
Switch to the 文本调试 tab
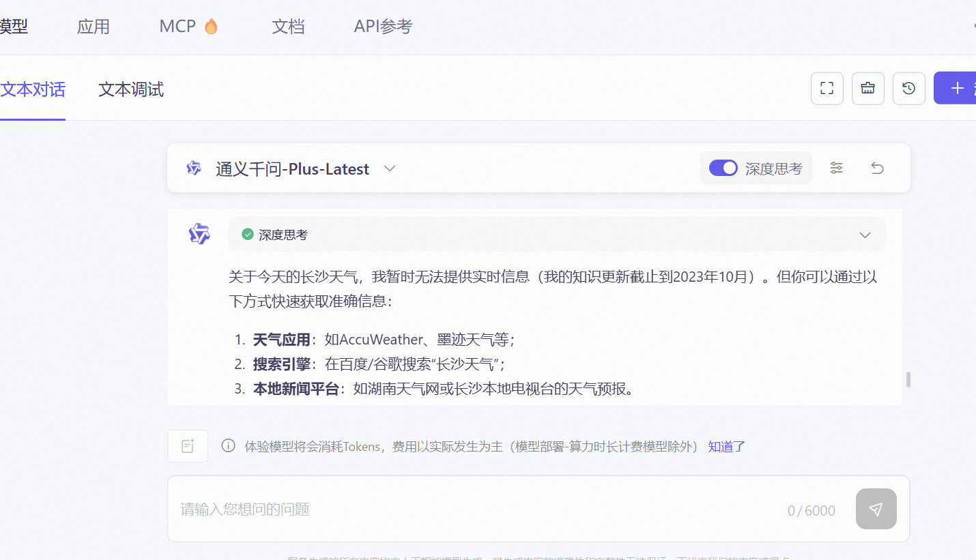pos(131,89)
